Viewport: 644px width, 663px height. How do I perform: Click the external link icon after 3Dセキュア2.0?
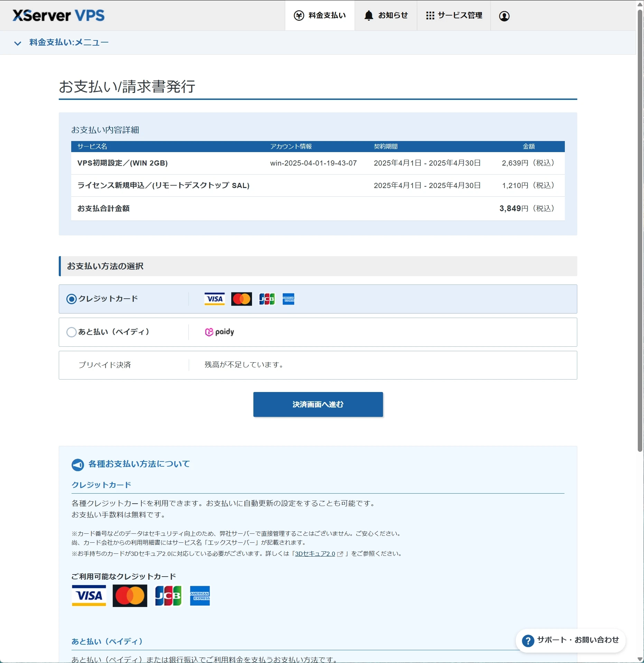point(340,554)
